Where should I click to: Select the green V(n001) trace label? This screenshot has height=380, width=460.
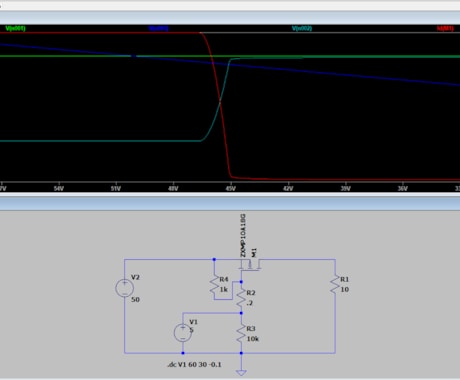pos(15,29)
